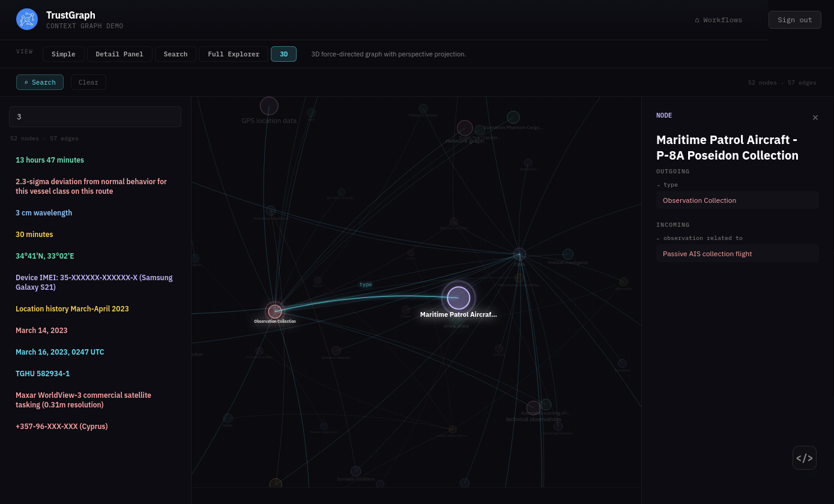The image size is (834, 504).
Task: Click the type edge label
Action: point(366,284)
